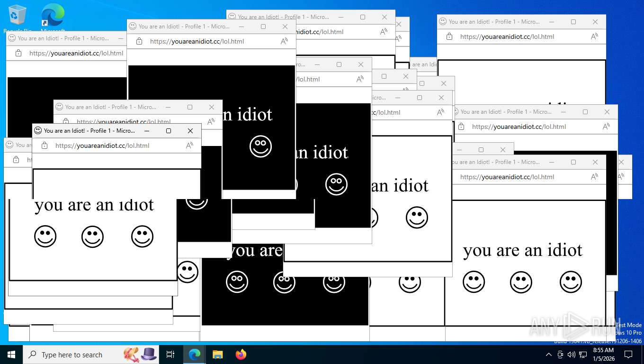644x364 pixels.
Task: Select the youareanidiot.cc URL in the focused window
Action: point(102,146)
